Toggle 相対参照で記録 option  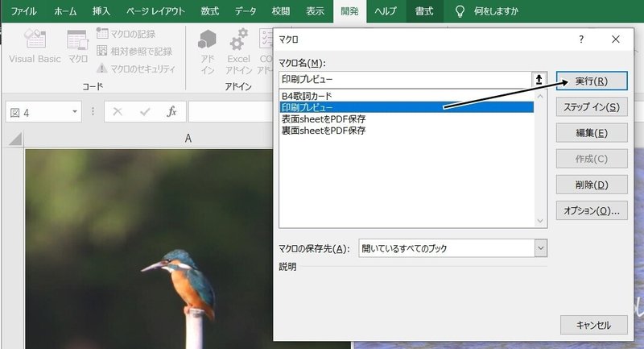[134, 51]
